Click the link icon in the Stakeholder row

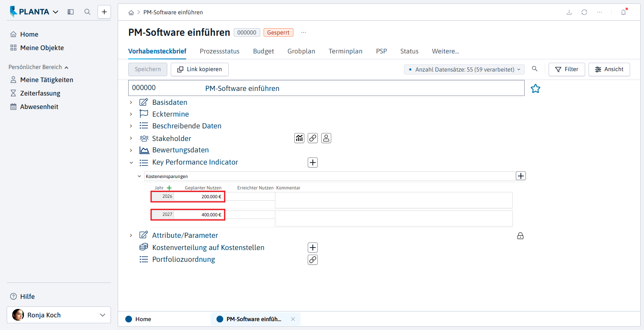313,138
